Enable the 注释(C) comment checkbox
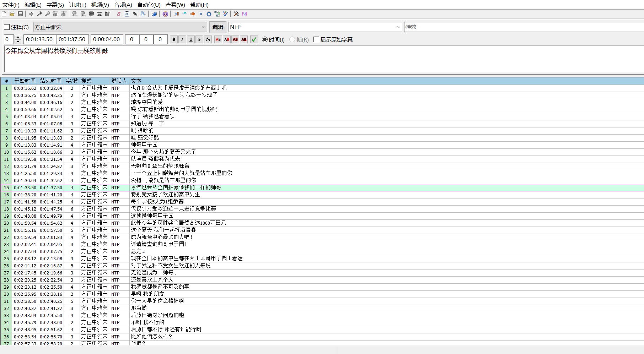Viewport: 644px width, 354px height. tap(7, 27)
